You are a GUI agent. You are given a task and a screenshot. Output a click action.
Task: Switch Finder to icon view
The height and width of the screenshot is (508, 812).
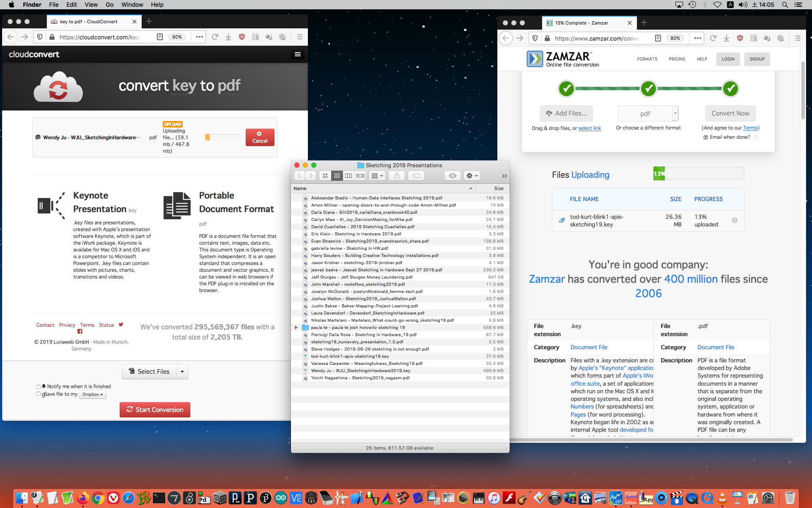[325, 176]
